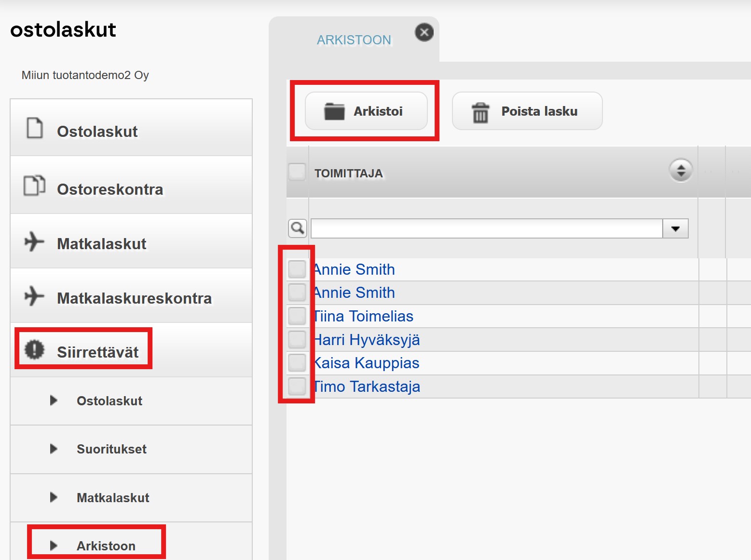Image resolution: width=751 pixels, height=560 pixels.
Task: Toggle the select-all checkbox in header
Action: point(297,172)
